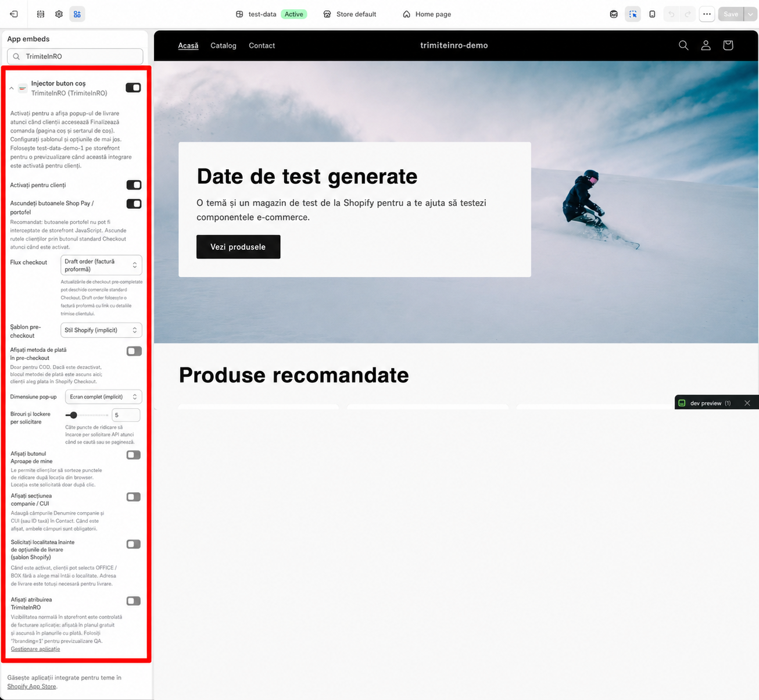Close the dev preview bar
759x700 pixels.
(747, 403)
